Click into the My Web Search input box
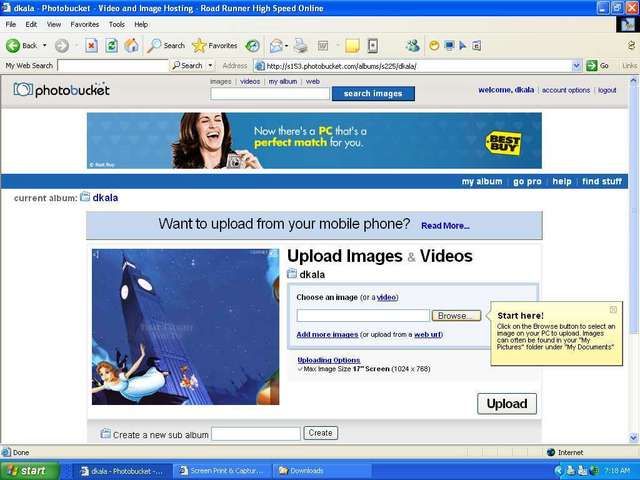The image size is (640, 480). click(113, 65)
